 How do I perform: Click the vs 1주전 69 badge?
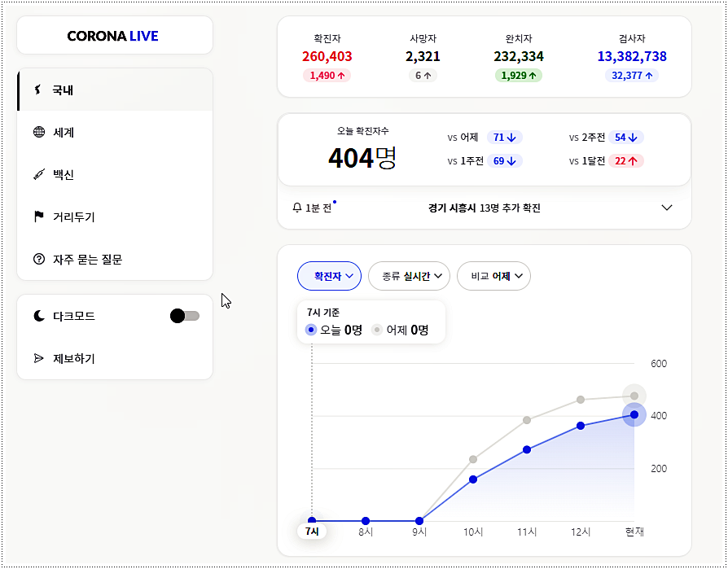(x=505, y=161)
